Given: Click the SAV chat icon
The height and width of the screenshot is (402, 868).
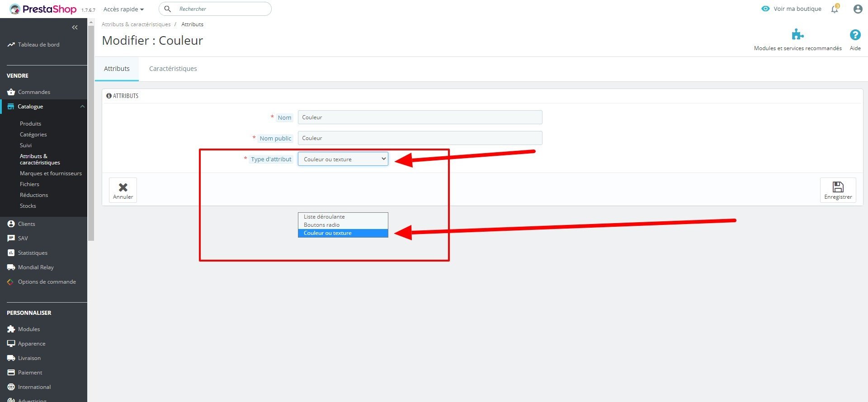Looking at the screenshot, I should coord(11,238).
